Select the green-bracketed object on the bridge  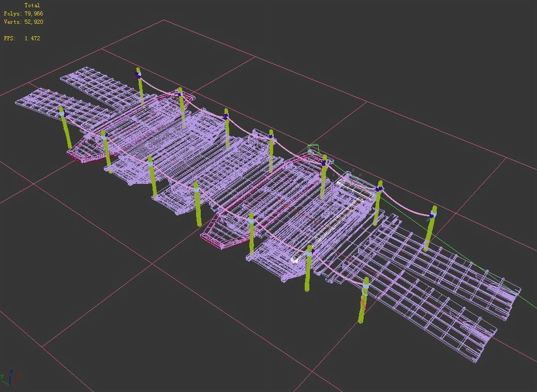pos(313,150)
